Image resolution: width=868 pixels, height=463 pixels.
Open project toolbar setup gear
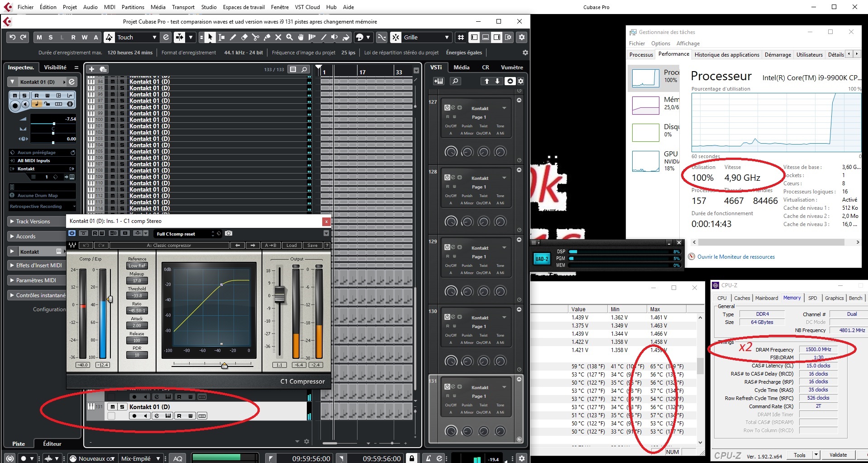pos(522,37)
